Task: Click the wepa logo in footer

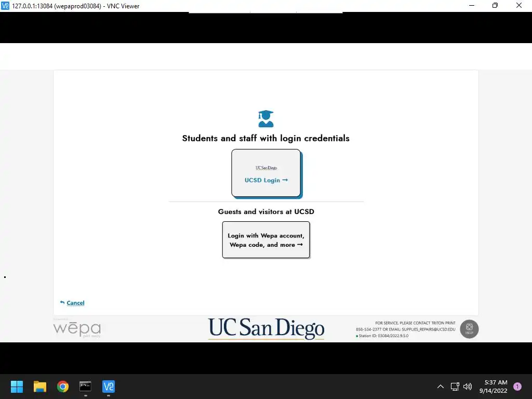Action: click(77, 328)
